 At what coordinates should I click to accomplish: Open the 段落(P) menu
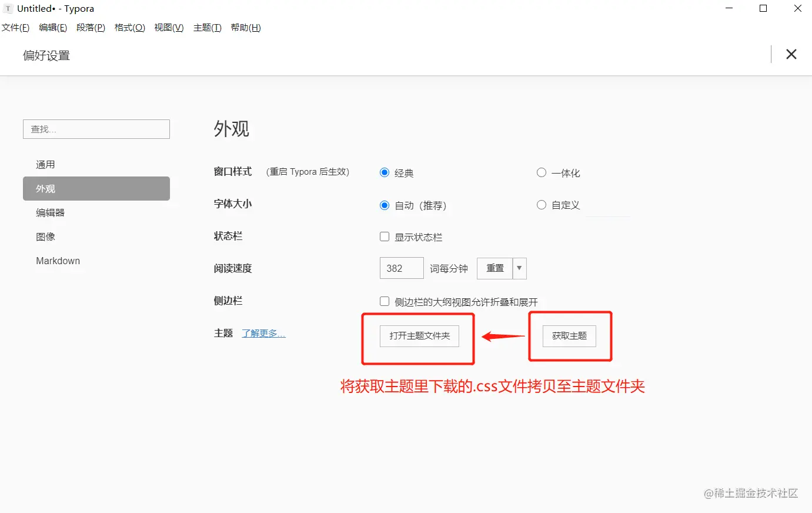click(91, 28)
